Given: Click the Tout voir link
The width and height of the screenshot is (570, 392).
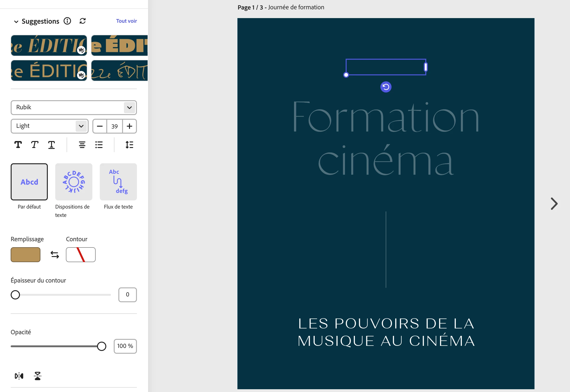Looking at the screenshot, I should pos(126,21).
